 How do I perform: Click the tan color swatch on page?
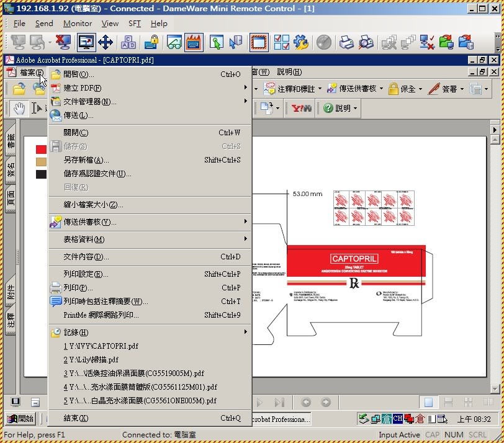pos(41,162)
